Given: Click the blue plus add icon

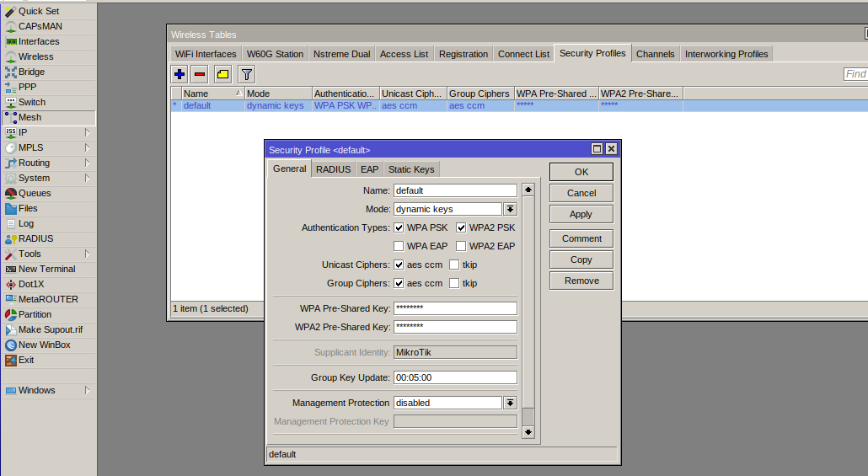Looking at the screenshot, I should [x=179, y=74].
